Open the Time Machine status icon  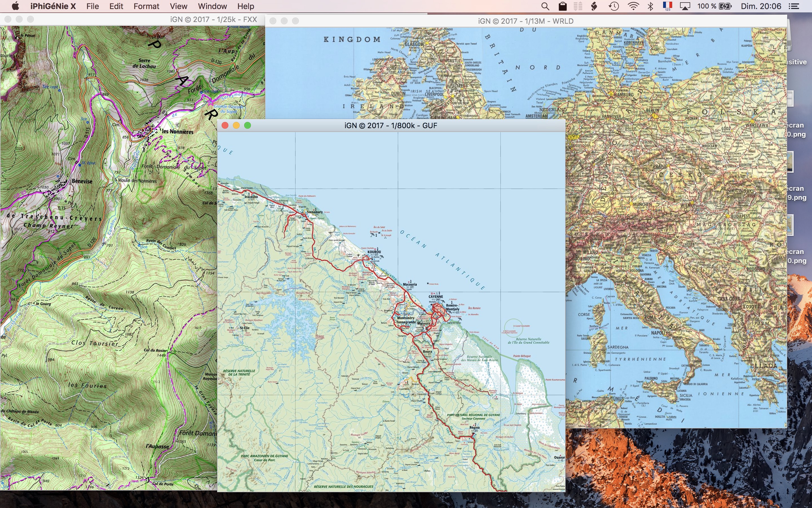click(614, 6)
